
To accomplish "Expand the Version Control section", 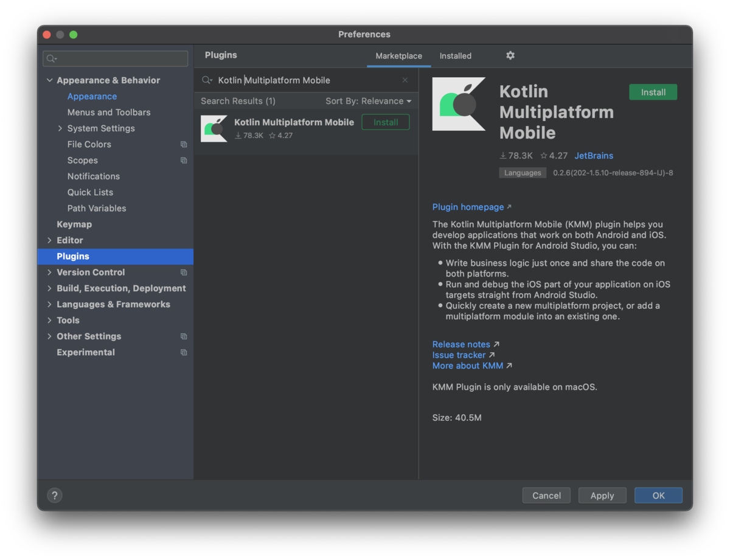I will click(49, 272).
